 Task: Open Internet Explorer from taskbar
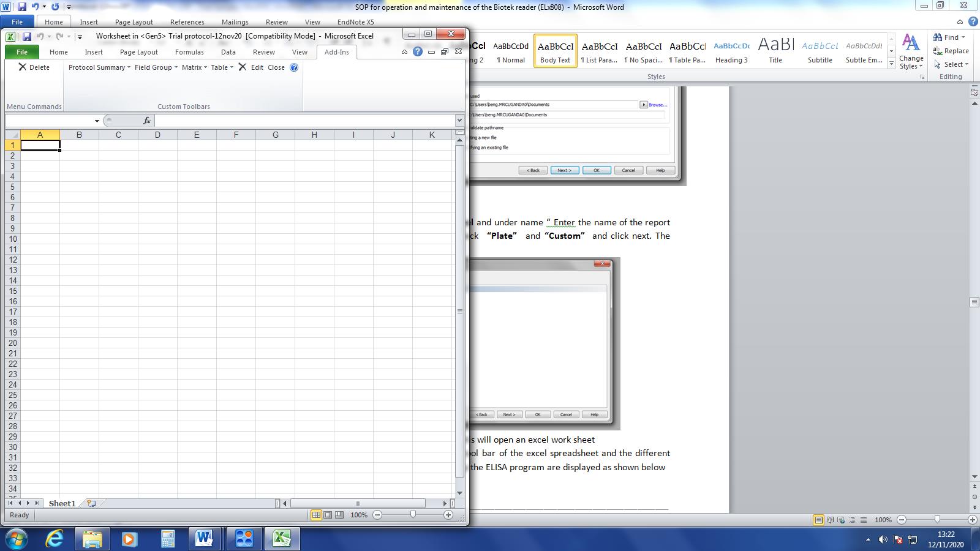click(55, 539)
